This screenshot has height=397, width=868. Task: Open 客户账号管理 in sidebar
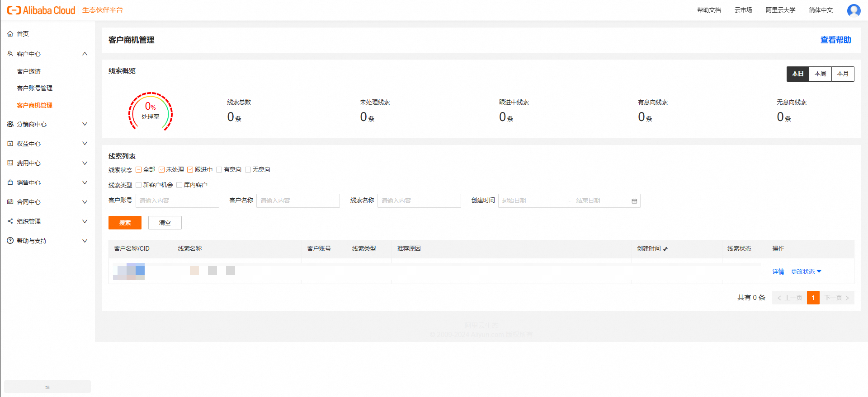pos(35,88)
